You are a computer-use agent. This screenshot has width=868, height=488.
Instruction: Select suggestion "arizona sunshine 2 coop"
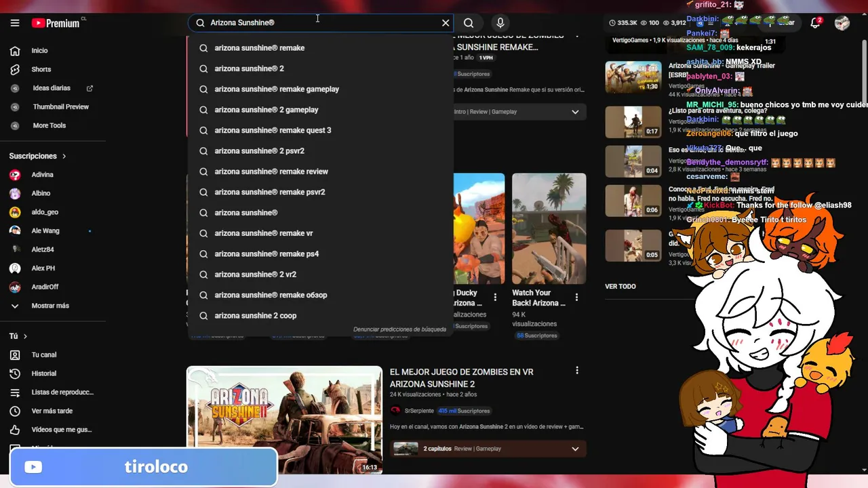coord(320,316)
